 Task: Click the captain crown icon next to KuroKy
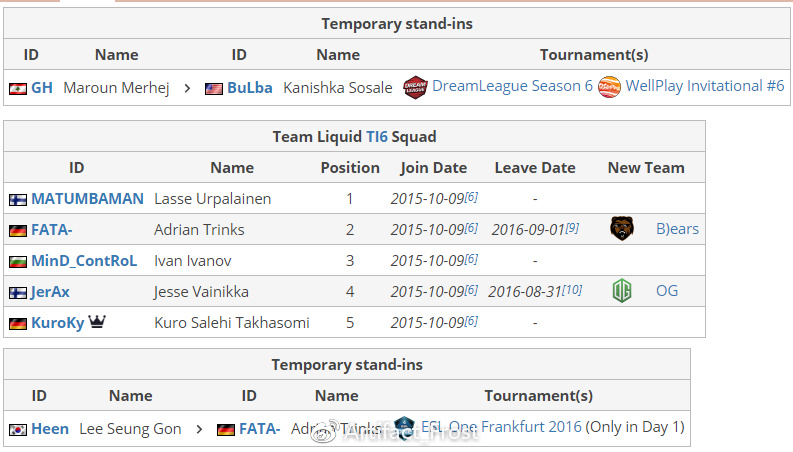click(97, 322)
